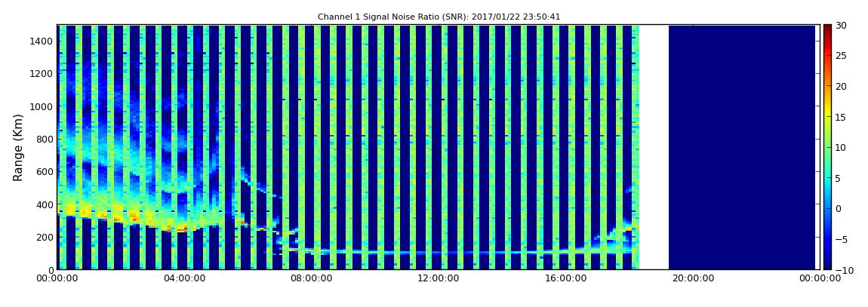The width and height of the screenshot is (868, 307).
Task: Click the 08:00:00 time axis label
Action: click(x=311, y=278)
